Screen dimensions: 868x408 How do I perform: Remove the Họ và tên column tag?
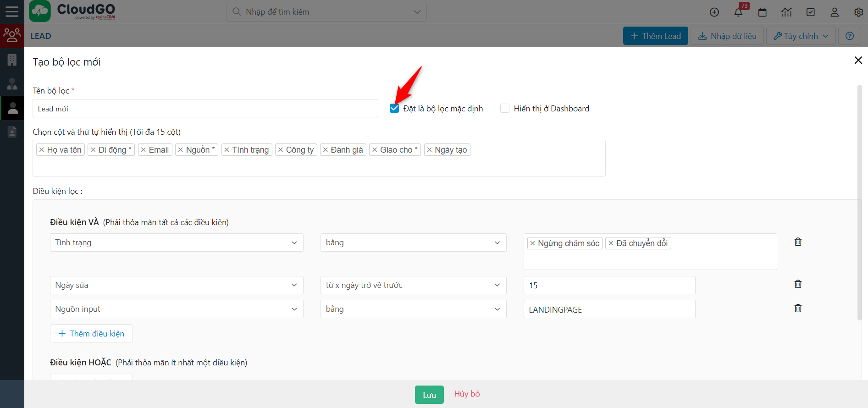42,150
